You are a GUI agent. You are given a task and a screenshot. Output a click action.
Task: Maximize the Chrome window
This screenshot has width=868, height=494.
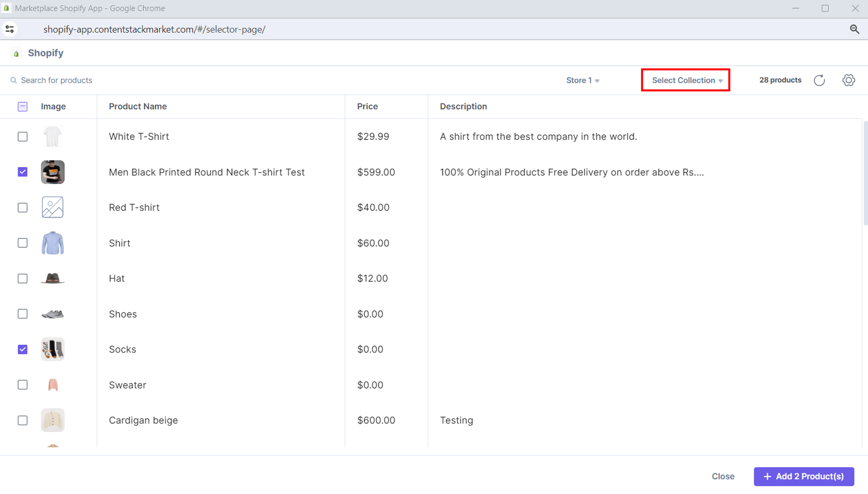click(x=825, y=9)
